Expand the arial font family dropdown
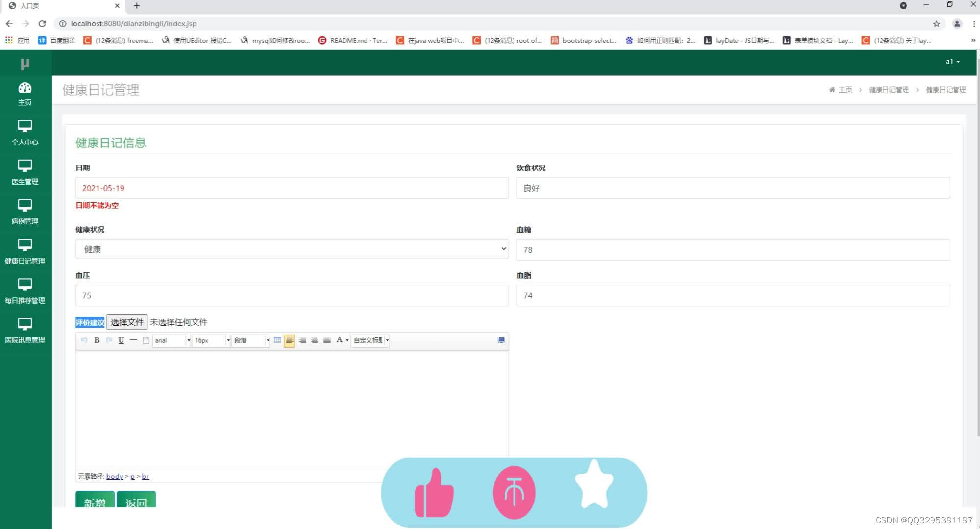 pos(189,340)
